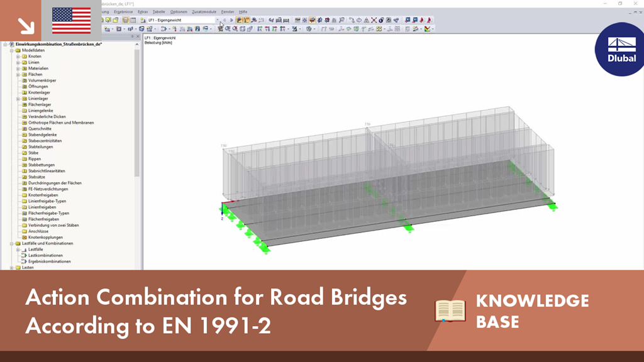Toggle the Show Loads toolbar icon
Screen dimensions: 644x362
(x=239, y=19)
